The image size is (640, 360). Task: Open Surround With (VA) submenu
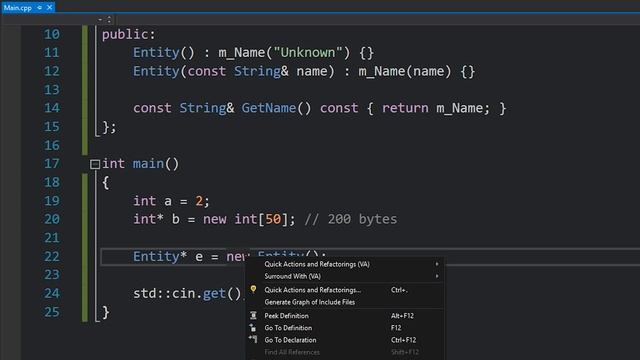coord(345,276)
